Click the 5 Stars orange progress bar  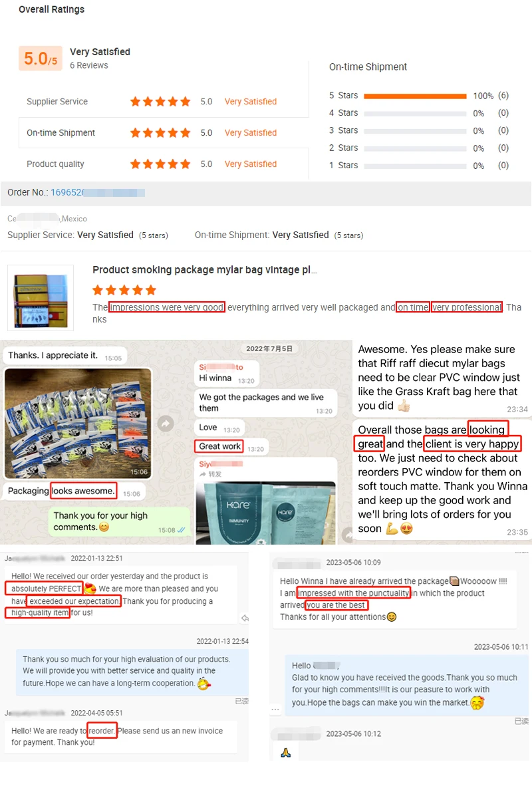click(415, 96)
